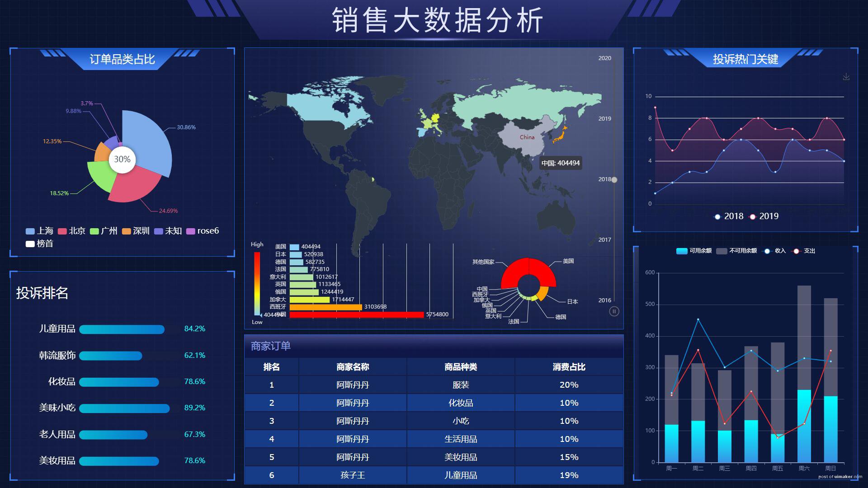This screenshot has width=868, height=488.
Task: Click the download chart icon in complaints panel
Action: (846, 77)
